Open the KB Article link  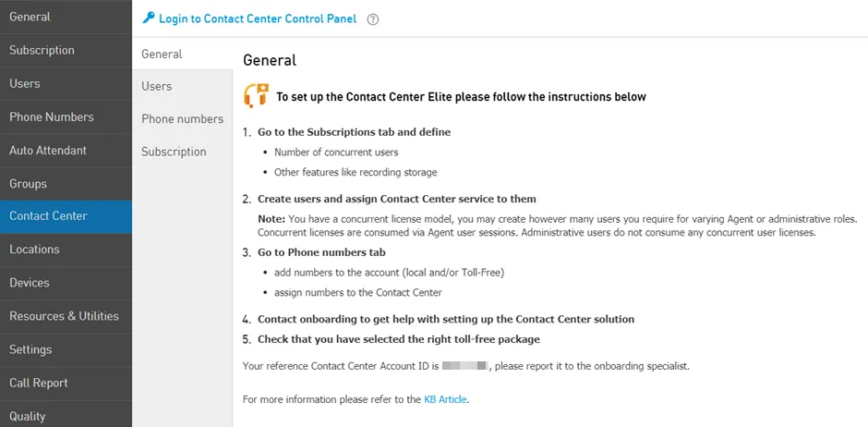tap(445, 399)
